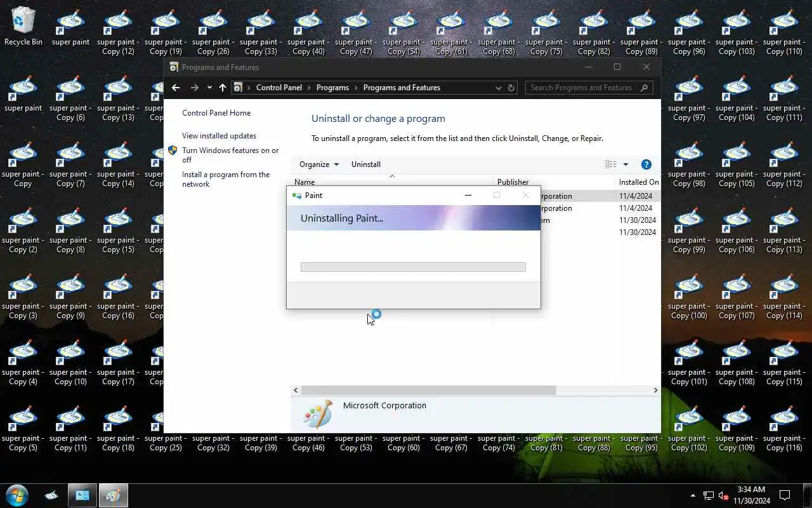The height and width of the screenshot is (508, 812).
Task: Select 'super paint - Copy (116)' desktop shortcut
Action: coord(784,428)
